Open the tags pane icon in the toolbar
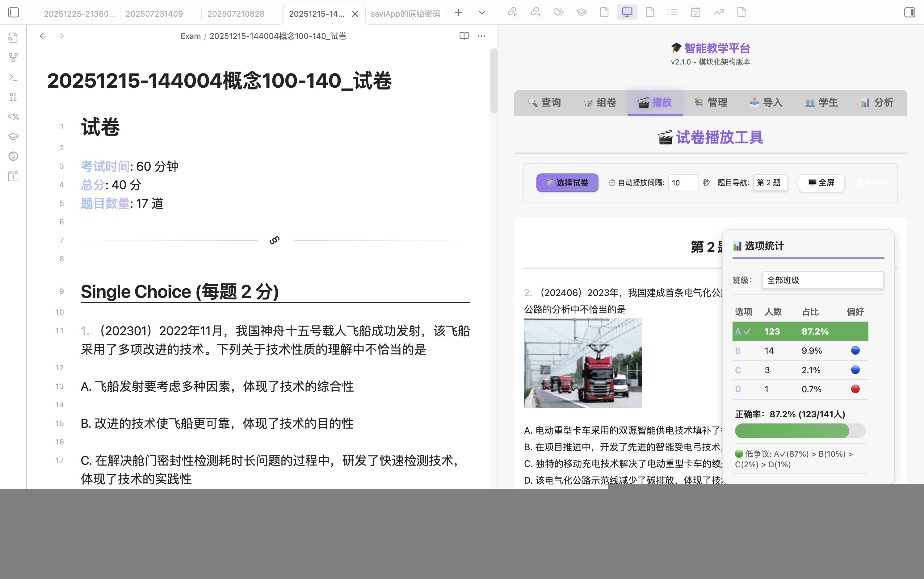This screenshot has height=579, width=924. coord(558,12)
